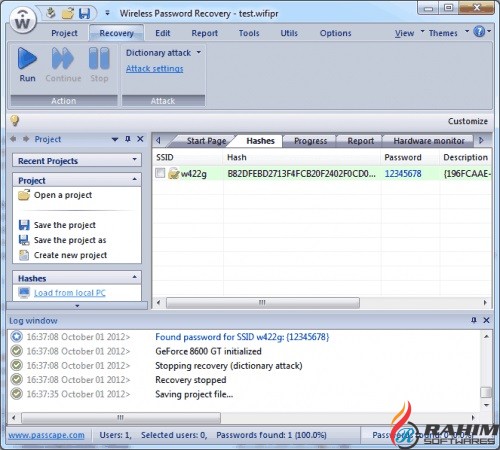Screen dimensions: 500x450
Task: Click Open a project folder icon
Action: (24, 195)
